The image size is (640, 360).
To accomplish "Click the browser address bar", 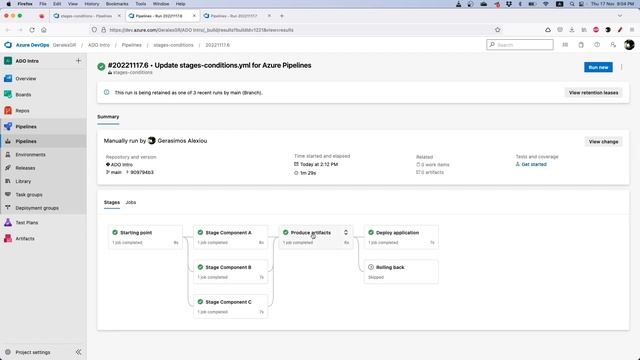I will pyautogui.click(x=296, y=30).
